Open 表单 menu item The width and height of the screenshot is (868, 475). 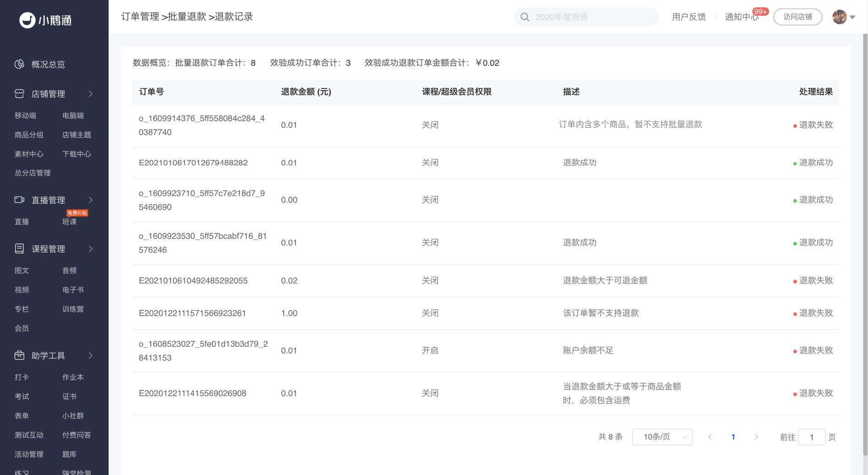(22, 416)
